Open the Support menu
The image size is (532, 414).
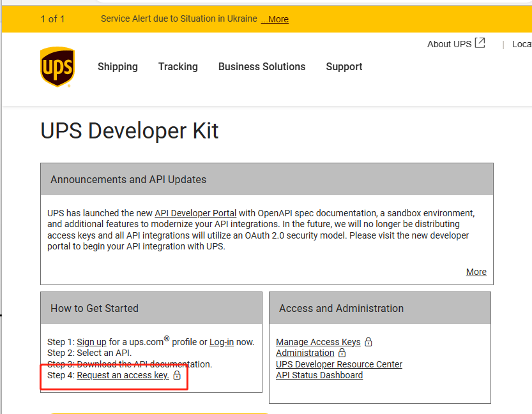344,67
